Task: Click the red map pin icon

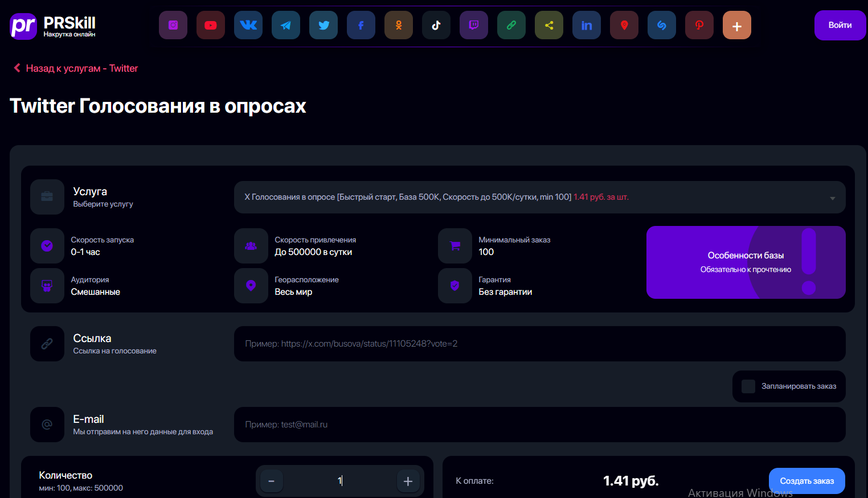Action: pos(624,25)
